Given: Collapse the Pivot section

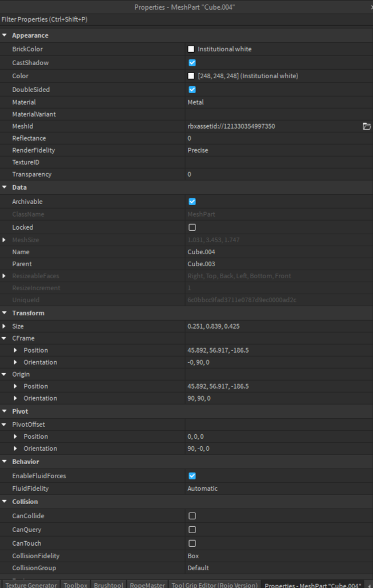Looking at the screenshot, I should pyautogui.click(x=5, y=411).
